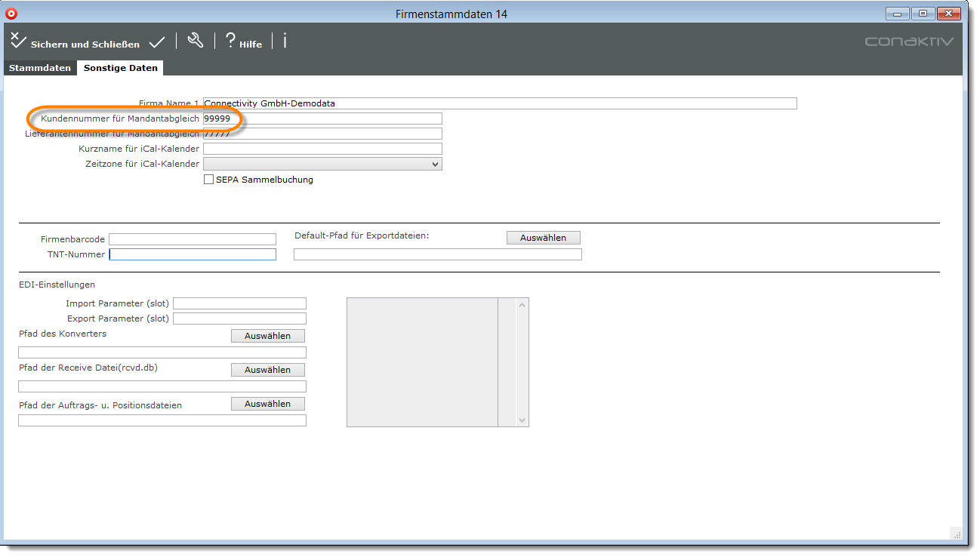Click the Firmenbarcode input field

pyautogui.click(x=193, y=239)
